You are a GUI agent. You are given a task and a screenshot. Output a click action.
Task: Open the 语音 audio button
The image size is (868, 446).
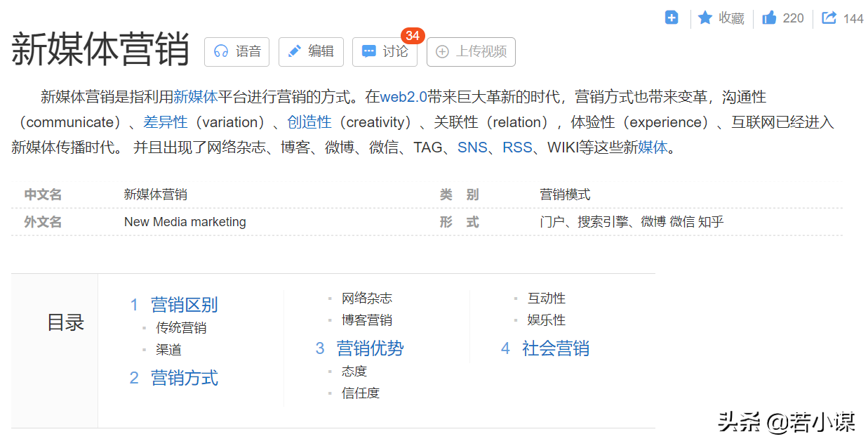[237, 51]
